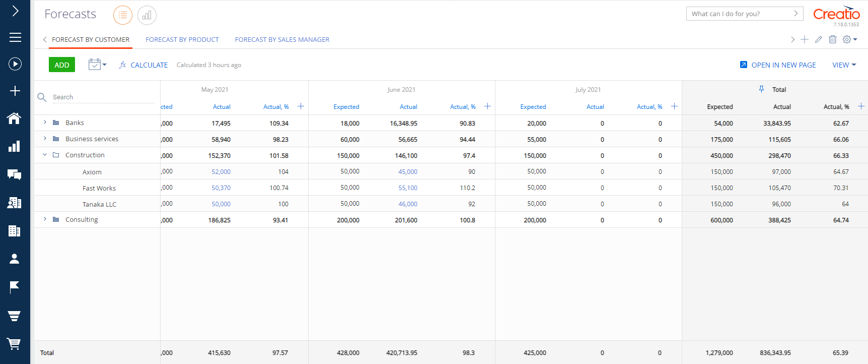Click the 'Calculated 3 hours ago' text
The height and width of the screenshot is (364, 868).
[209, 65]
